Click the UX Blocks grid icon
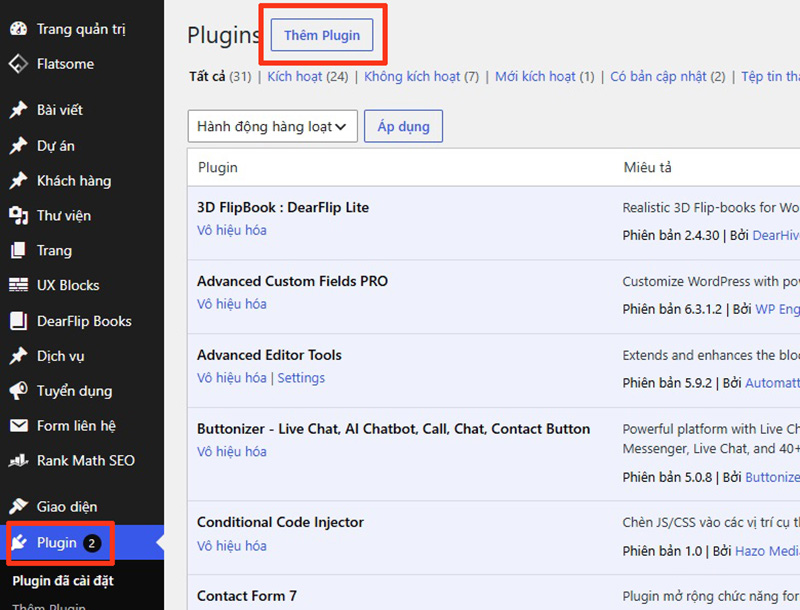 click(x=18, y=285)
